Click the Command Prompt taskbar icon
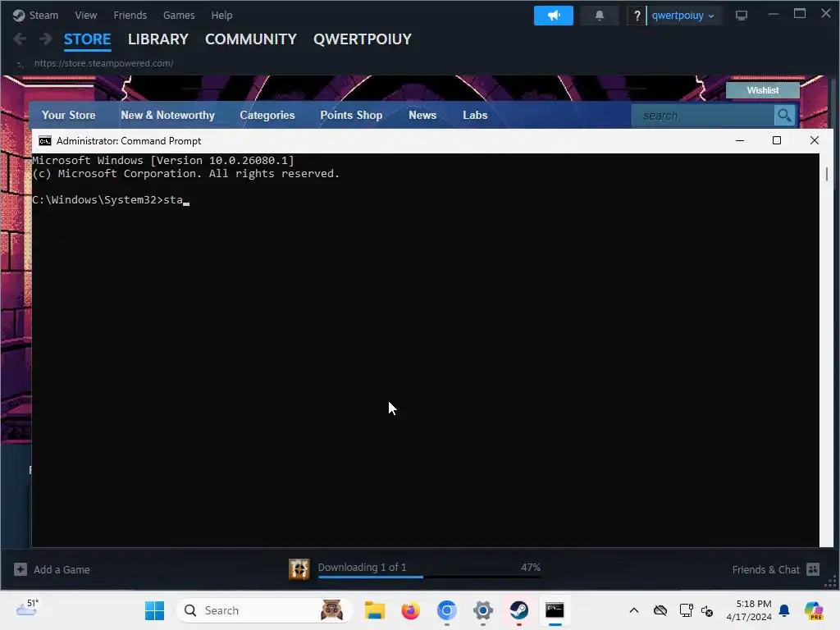 [x=555, y=610]
